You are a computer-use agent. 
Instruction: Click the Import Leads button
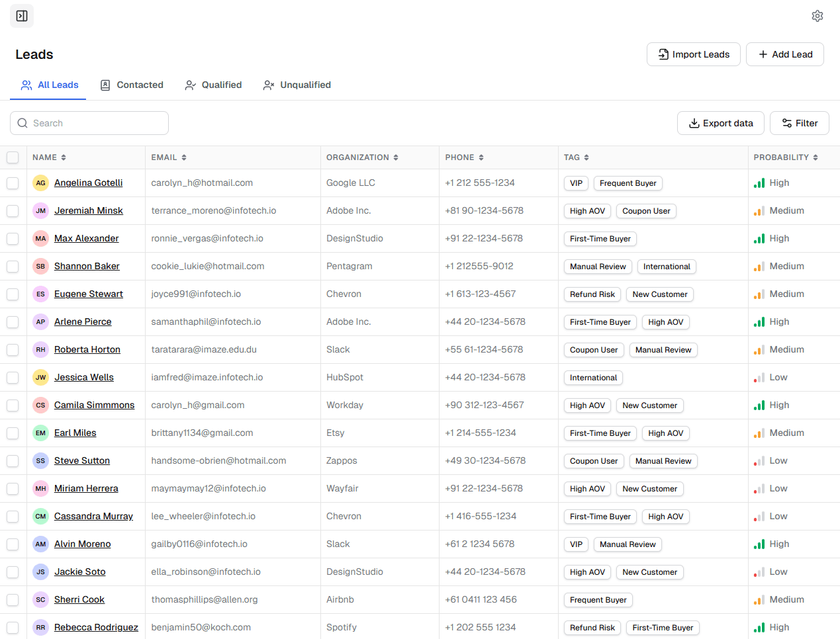[x=694, y=54]
